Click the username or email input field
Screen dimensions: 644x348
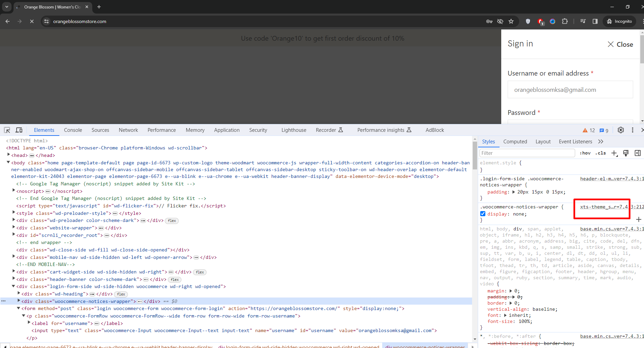pyautogui.click(x=570, y=90)
